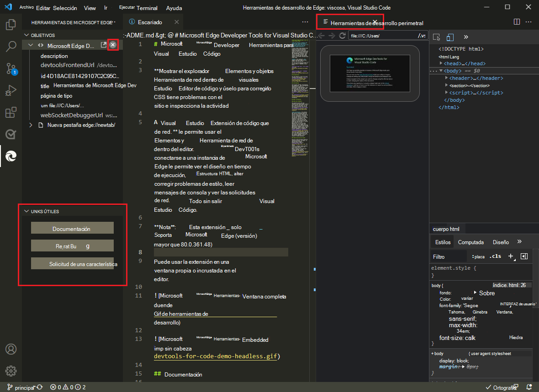Image resolution: width=539 pixels, height=392 pixels.
Task: Open status bar notifications bell
Action: (x=529, y=387)
